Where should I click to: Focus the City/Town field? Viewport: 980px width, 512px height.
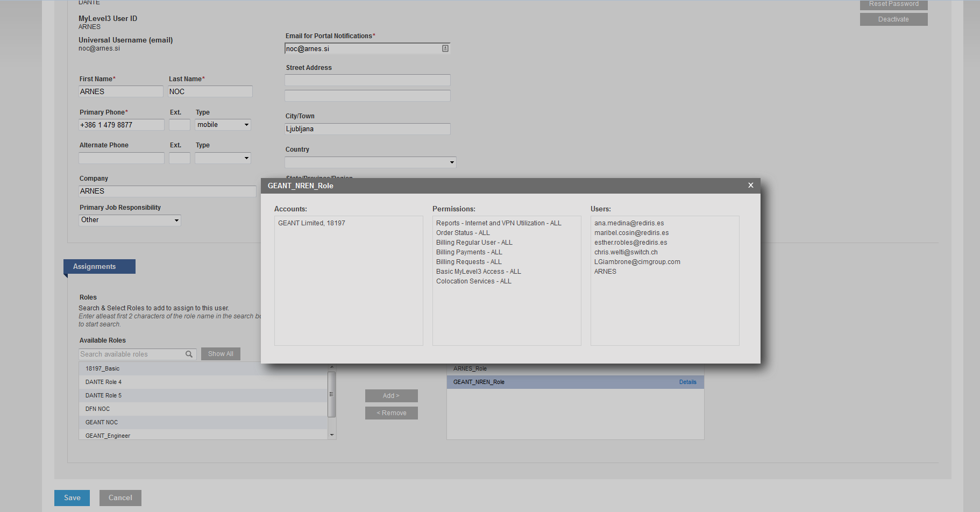pos(367,129)
